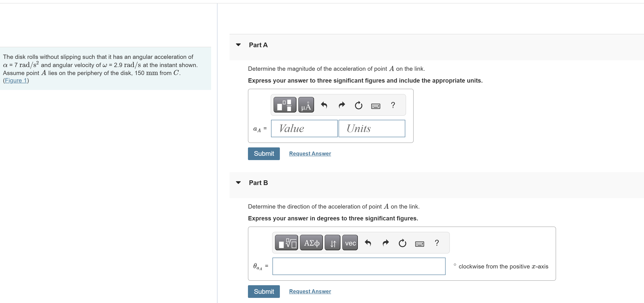This screenshot has width=644, height=303.
Task: Open the help (?) icon in Part A toolbar
Action: (393, 105)
